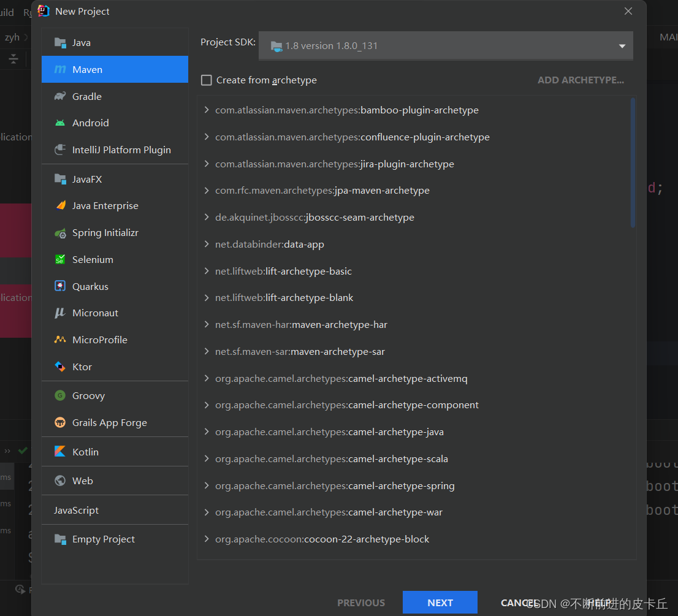This screenshot has width=678, height=616.
Task: Open the Project SDK dropdown
Action: coord(446,45)
